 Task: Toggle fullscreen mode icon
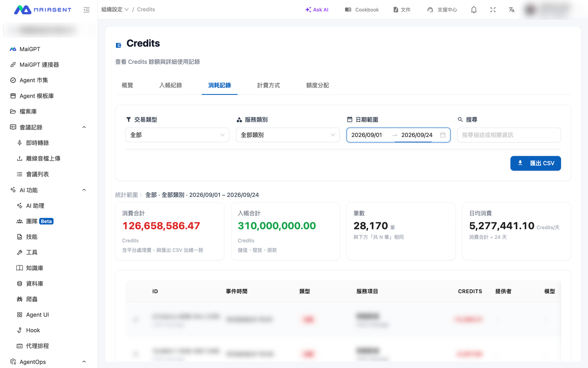pyautogui.click(x=493, y=10)
